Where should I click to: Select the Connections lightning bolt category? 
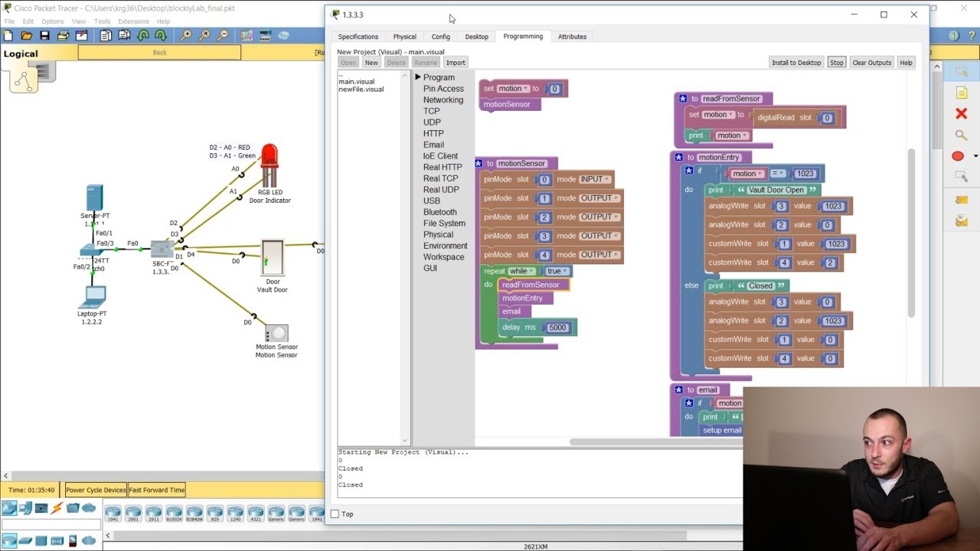pyautogui.click(x=57, y=508)
